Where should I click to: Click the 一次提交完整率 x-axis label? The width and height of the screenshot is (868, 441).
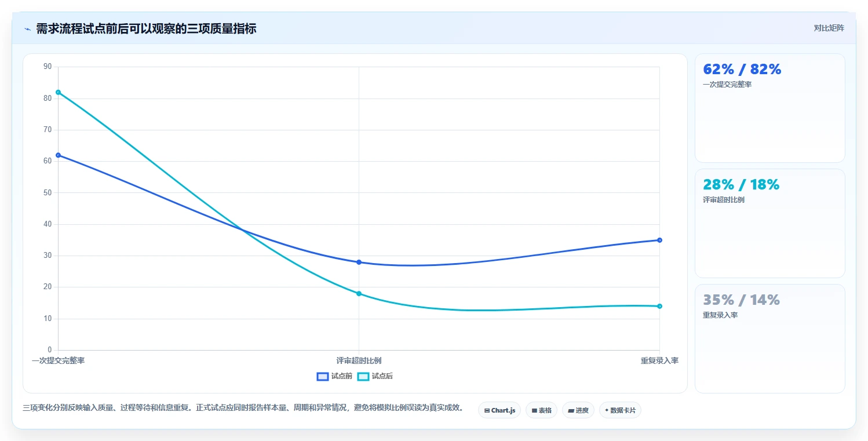click(x=58, y=360)
